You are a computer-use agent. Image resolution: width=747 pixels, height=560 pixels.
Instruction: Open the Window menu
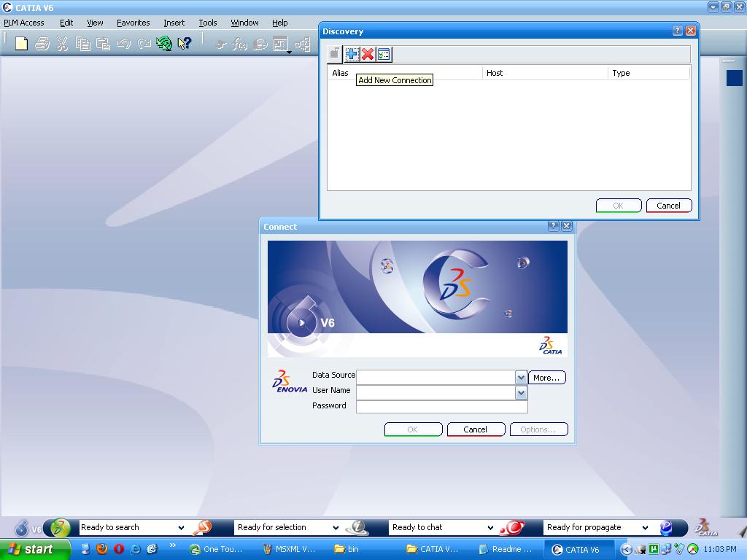click(x=244, y=23)
